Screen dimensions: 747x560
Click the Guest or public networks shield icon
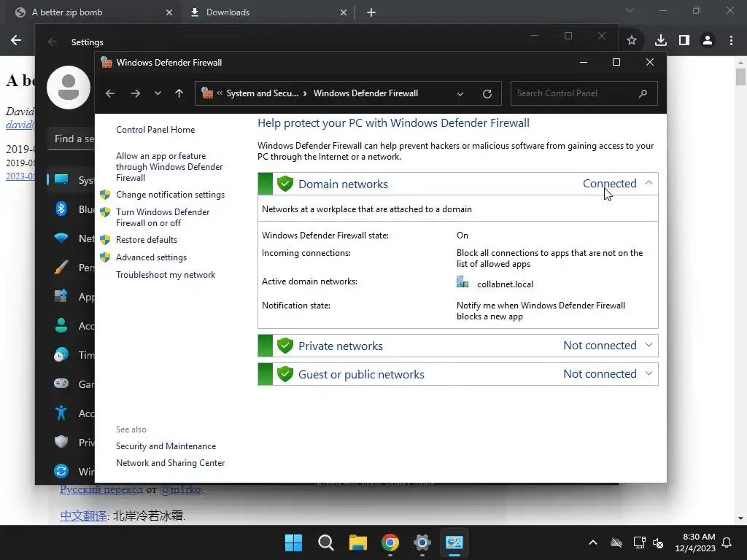click(285, 374)
